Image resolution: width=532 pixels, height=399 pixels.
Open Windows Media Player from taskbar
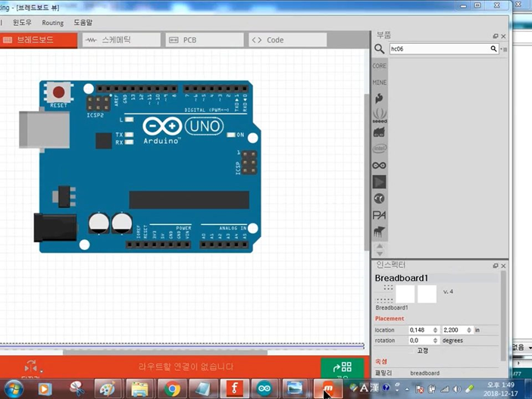tap(45, 389)
